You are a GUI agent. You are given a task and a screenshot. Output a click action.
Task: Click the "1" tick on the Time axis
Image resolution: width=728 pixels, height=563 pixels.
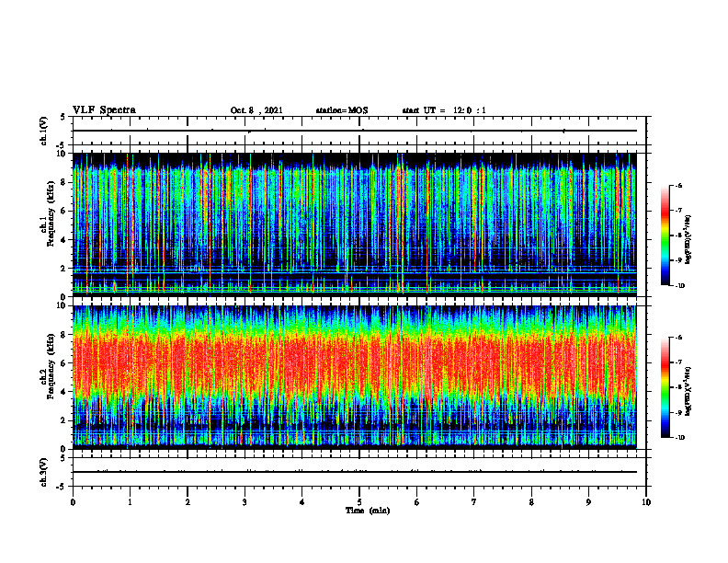click(x=130, y=502)
